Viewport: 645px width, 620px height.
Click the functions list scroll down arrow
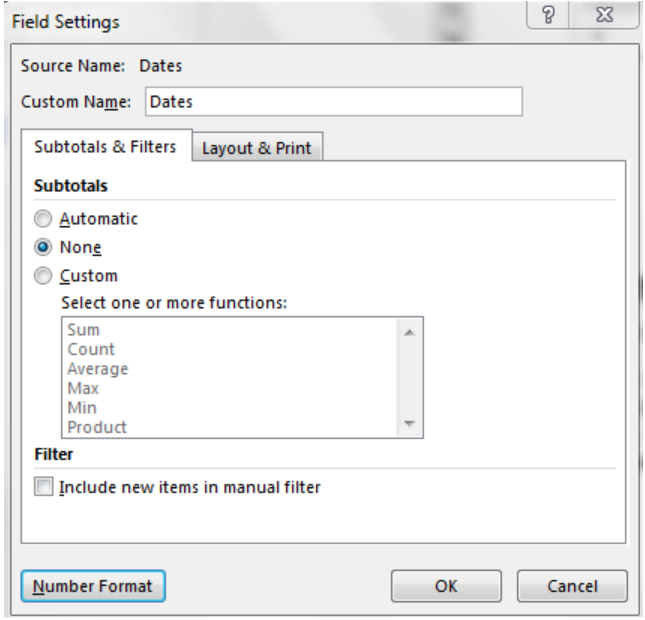click(409, 423)
